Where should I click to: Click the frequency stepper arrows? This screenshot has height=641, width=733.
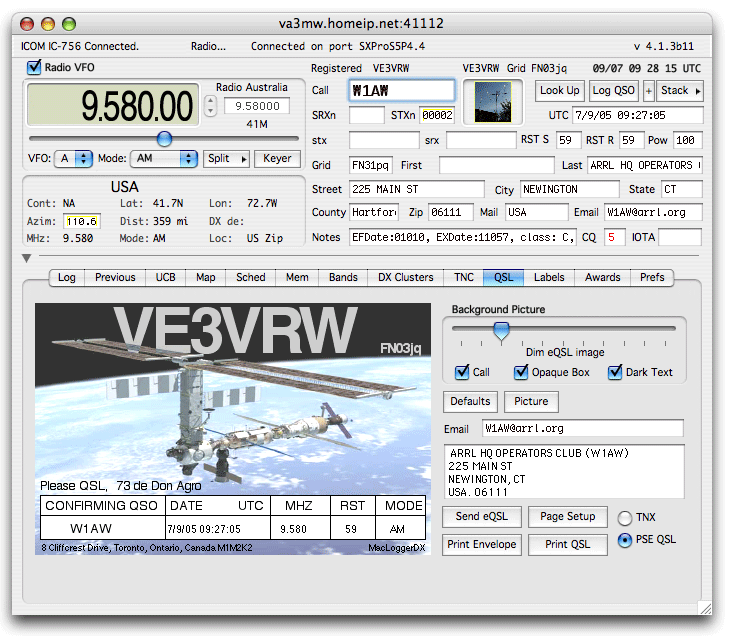coord(209,105)
